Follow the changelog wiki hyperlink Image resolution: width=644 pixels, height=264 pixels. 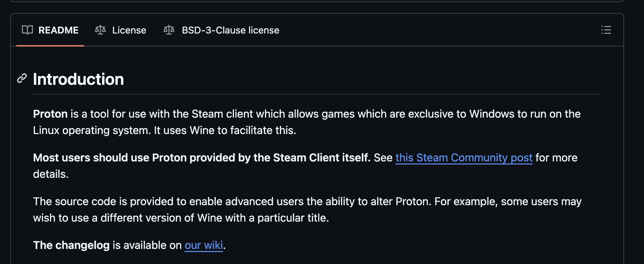(x=203, y=245)
